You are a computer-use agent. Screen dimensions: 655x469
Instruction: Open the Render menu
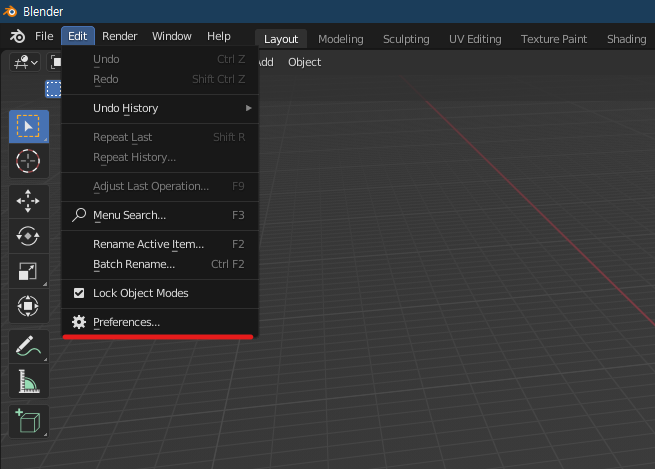point(119,36)
